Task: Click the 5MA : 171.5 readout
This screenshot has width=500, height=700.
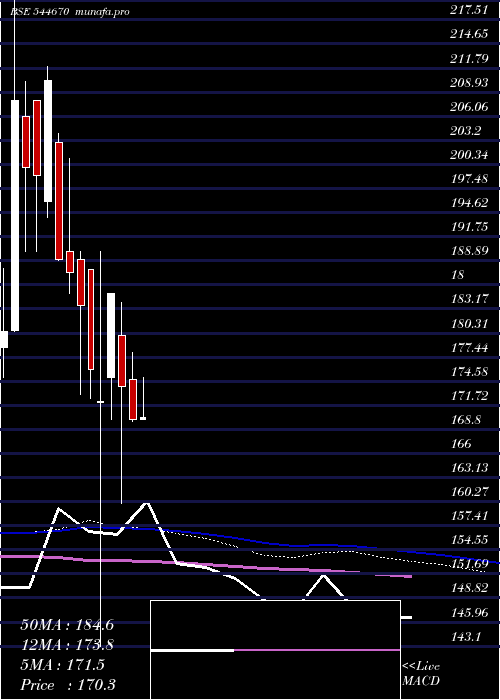Action: 62,665
